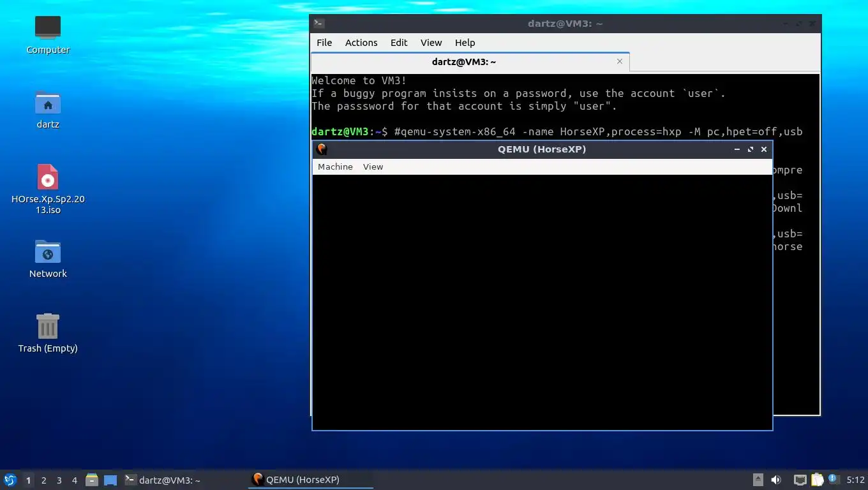The height and width of the screenshot is (490, 868).
Task: Click the update notifier tray icon
Action: pyautogui.click(x=833, y=479)
